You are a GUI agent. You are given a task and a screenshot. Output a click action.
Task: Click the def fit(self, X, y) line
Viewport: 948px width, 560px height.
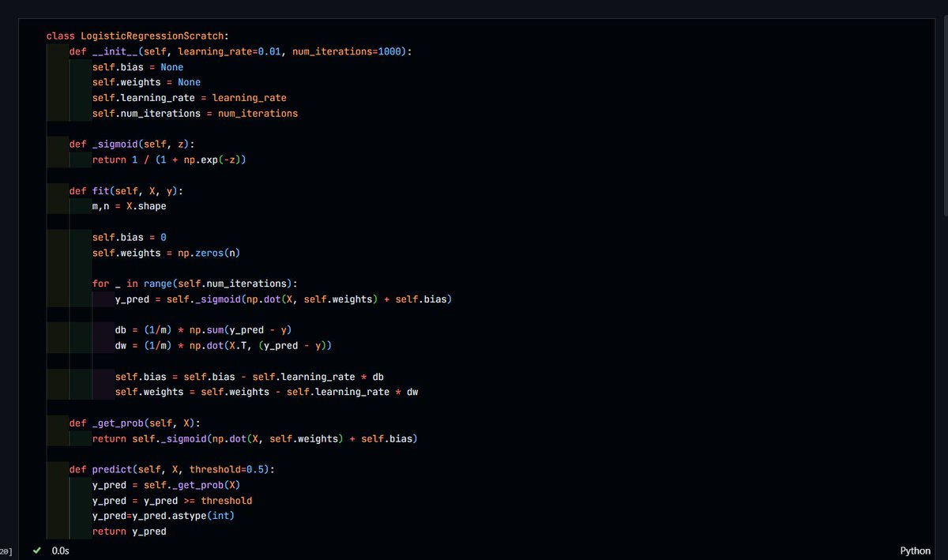[x=126, y=190]
